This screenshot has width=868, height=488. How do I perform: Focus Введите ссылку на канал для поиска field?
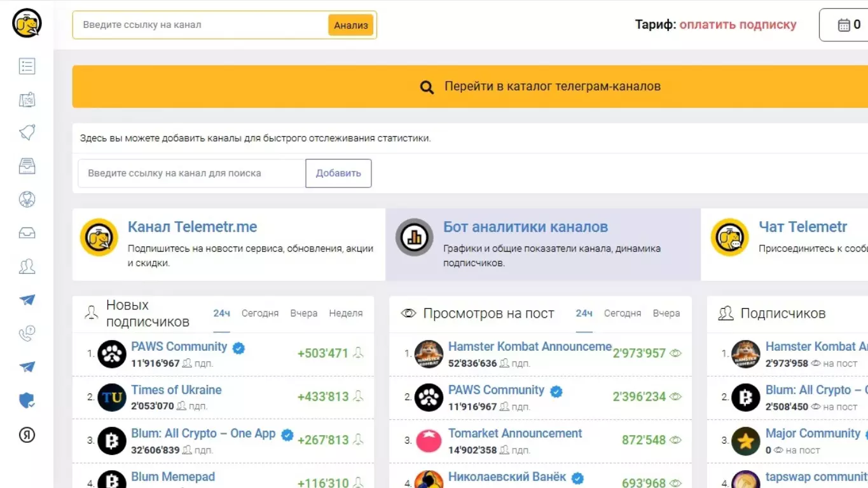192,173
